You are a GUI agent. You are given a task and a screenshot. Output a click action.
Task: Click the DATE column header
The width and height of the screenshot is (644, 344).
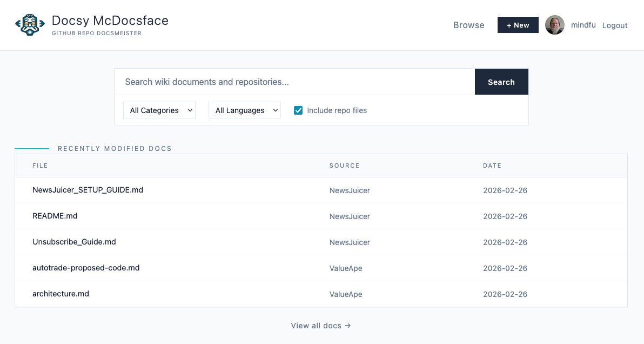click(x=492, y=166)
